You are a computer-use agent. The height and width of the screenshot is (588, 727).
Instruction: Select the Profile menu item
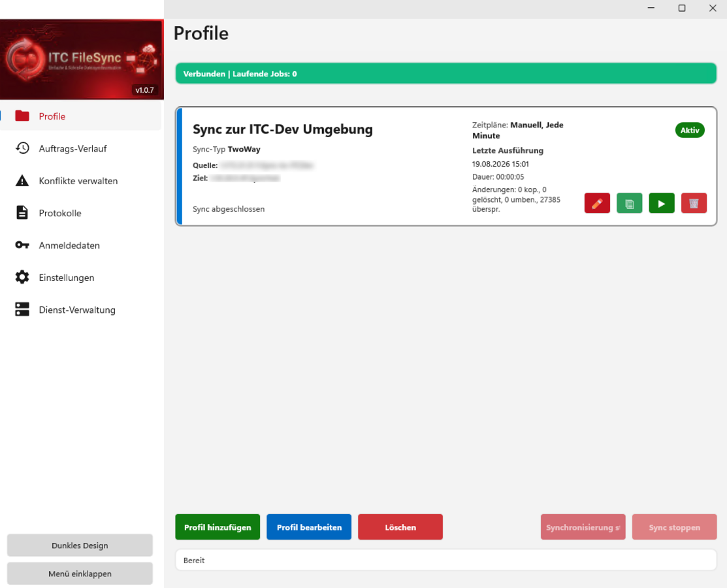click(81, 116)
